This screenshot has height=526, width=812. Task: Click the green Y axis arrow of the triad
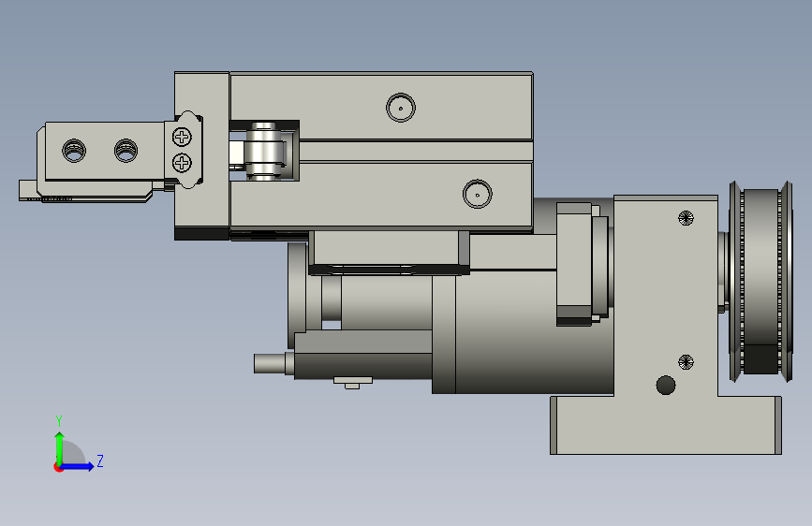point(60,448)
